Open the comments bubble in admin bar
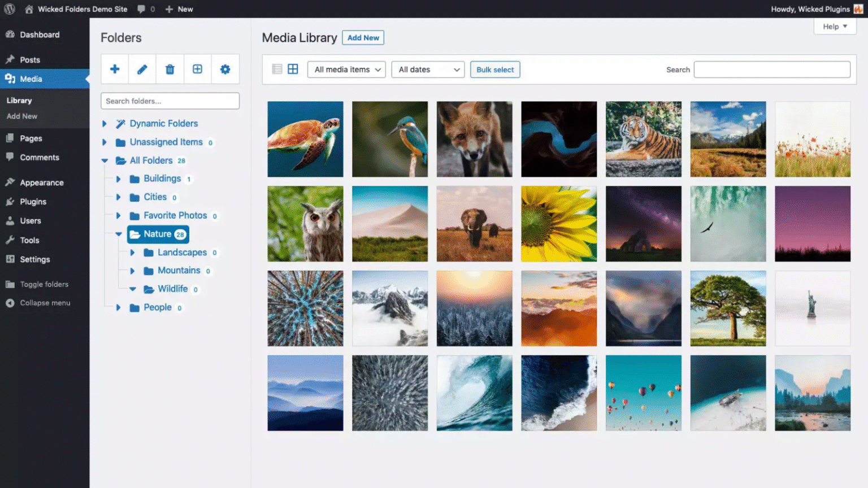868x488 pixels. [145, 9]
